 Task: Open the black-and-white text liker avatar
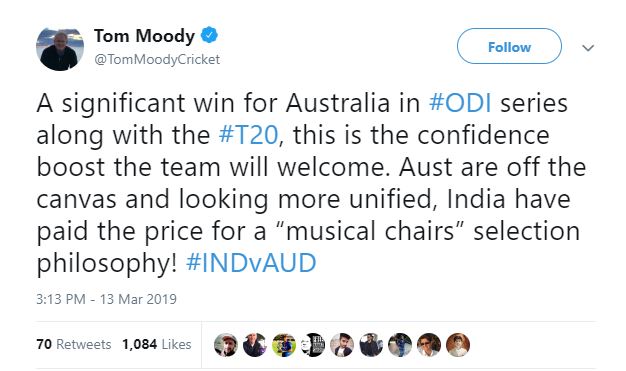click(x=313, y=345)
